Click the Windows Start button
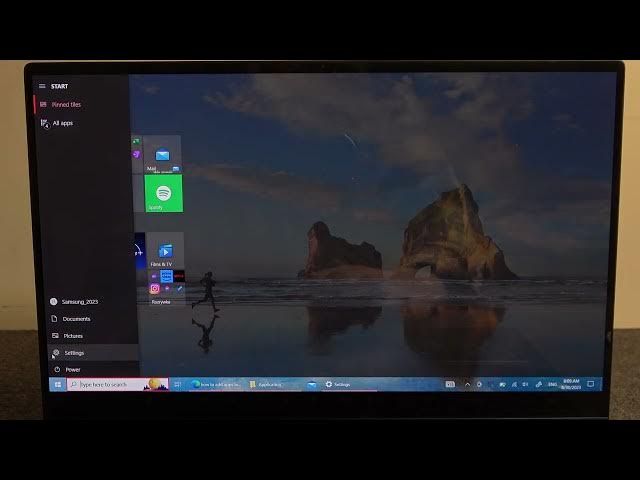 tap(58, 384)
